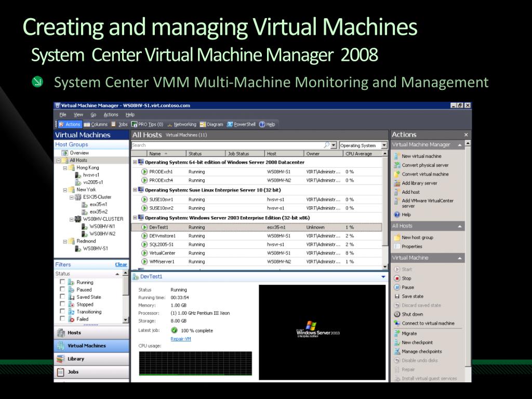This screenshot has height=399, width=532.
Task: Click New checkpoint action
Action: [414, 343]
